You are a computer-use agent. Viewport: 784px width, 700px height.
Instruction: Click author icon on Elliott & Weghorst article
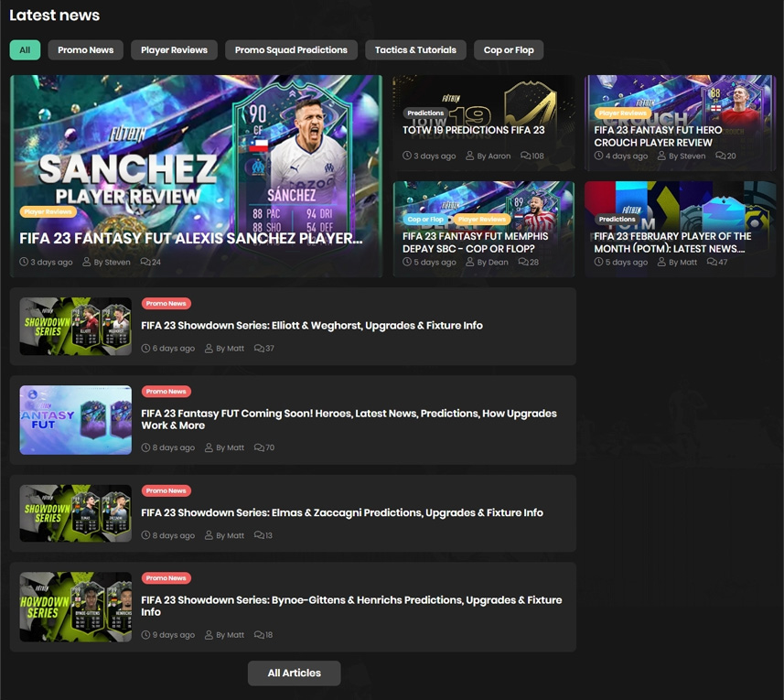click(209, 348)
